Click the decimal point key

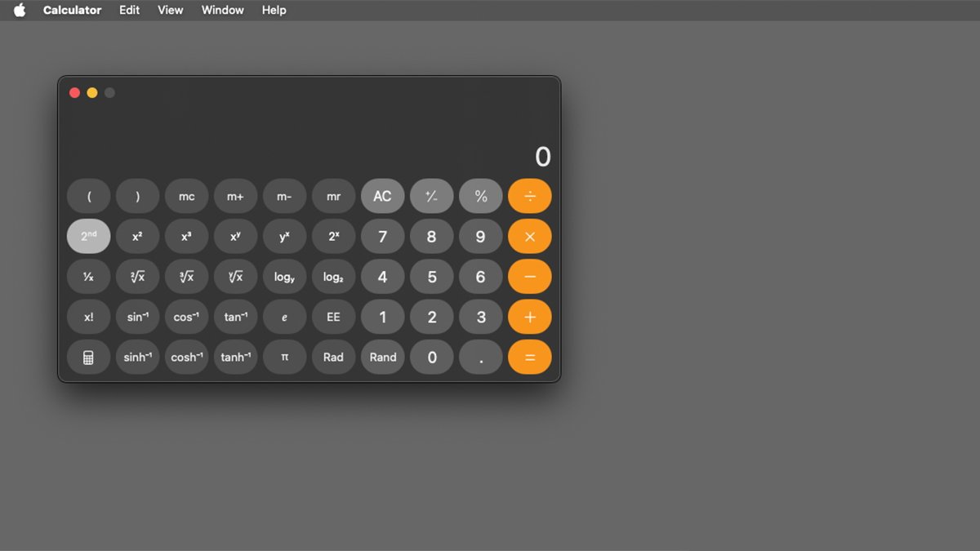pos(480,358)
